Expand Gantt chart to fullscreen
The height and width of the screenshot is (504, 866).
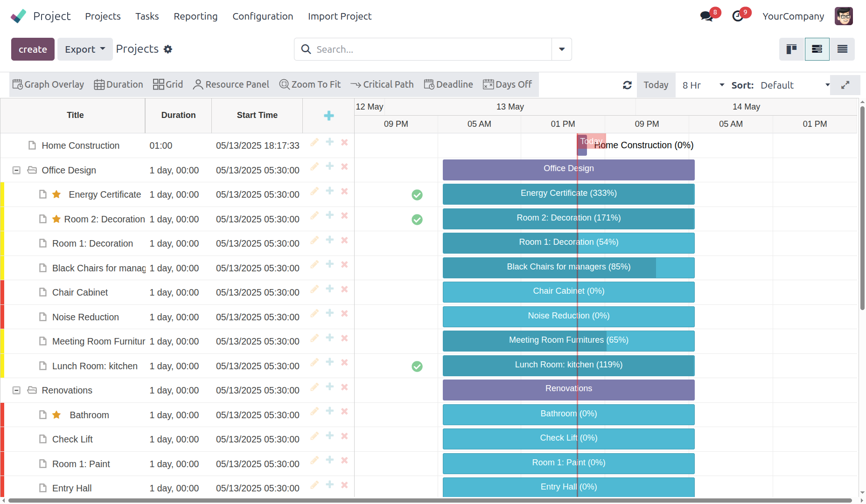[845, 85]
